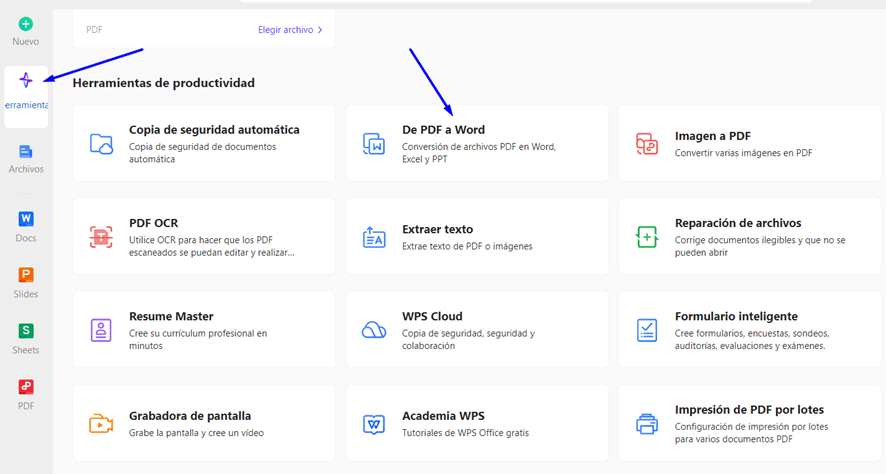Open Sheets from the sidebar
The image size is (886, 474).
click(x=26, y=331)
